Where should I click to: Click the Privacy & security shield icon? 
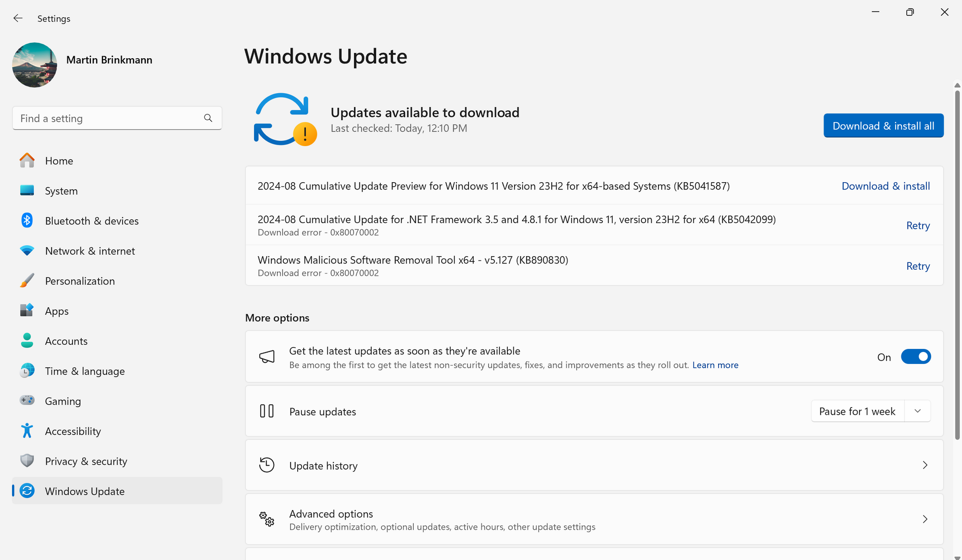coord(27,460)
